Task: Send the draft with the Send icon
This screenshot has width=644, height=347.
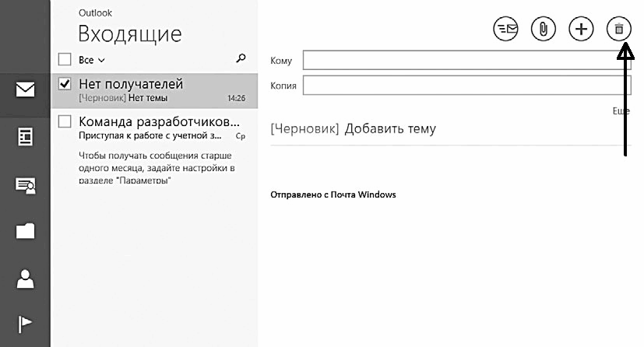Action: point(505,29)
